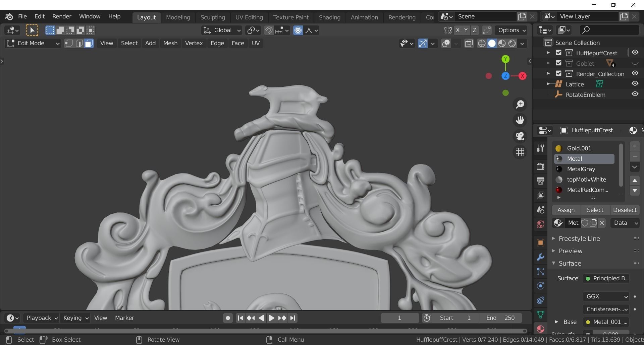Open the Tool properties tab icon
Screen dimensions: 644x345
[x=540, y=148]
